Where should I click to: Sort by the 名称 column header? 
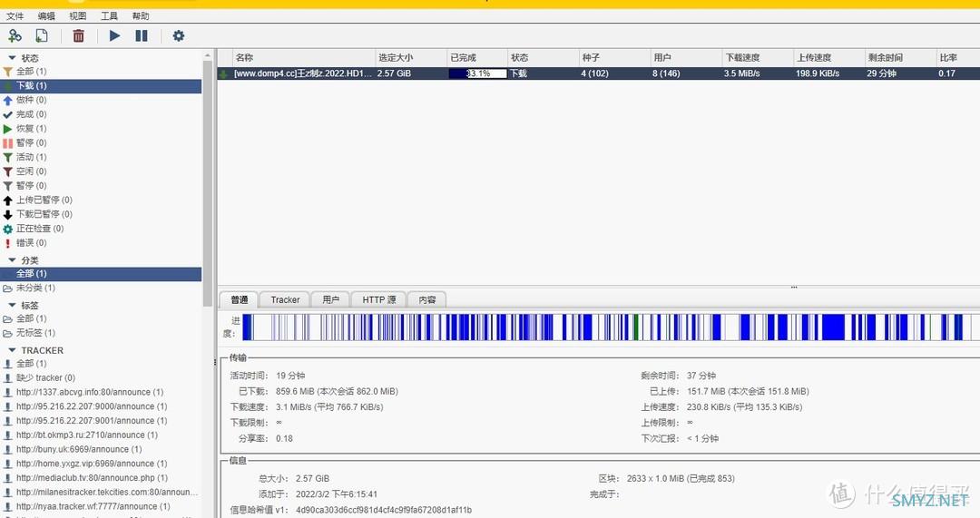point(304,57)
